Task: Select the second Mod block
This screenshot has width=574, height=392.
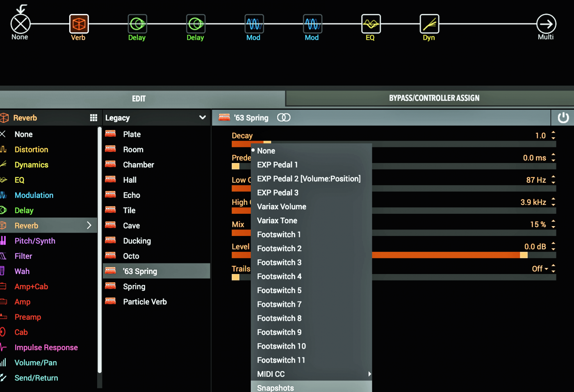Action: click(x=312, y=24)
